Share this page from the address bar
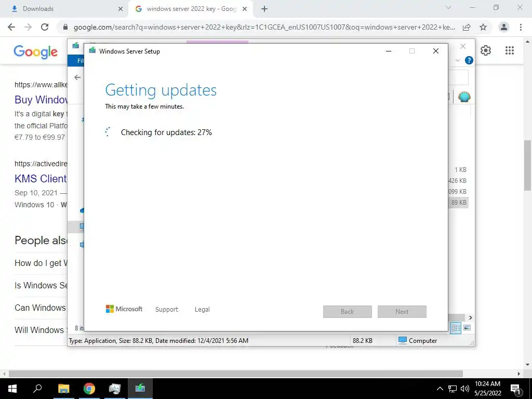The image size is (532, 399). click(x=467, y=27)
